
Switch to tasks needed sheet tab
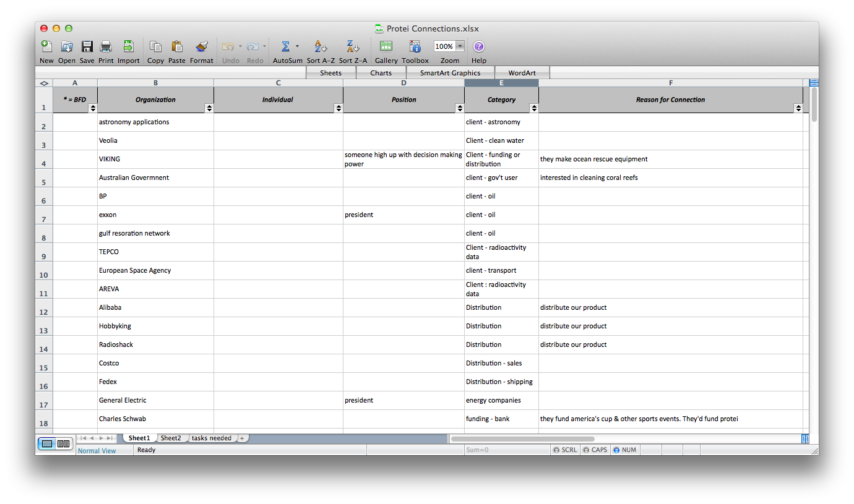[x=211, y=438]
